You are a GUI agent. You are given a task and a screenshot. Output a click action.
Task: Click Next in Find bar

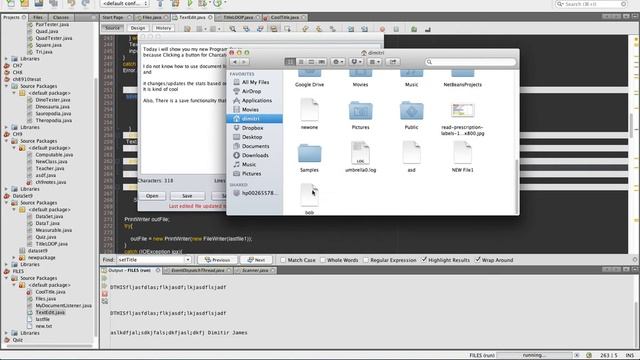tap(256, 260)
